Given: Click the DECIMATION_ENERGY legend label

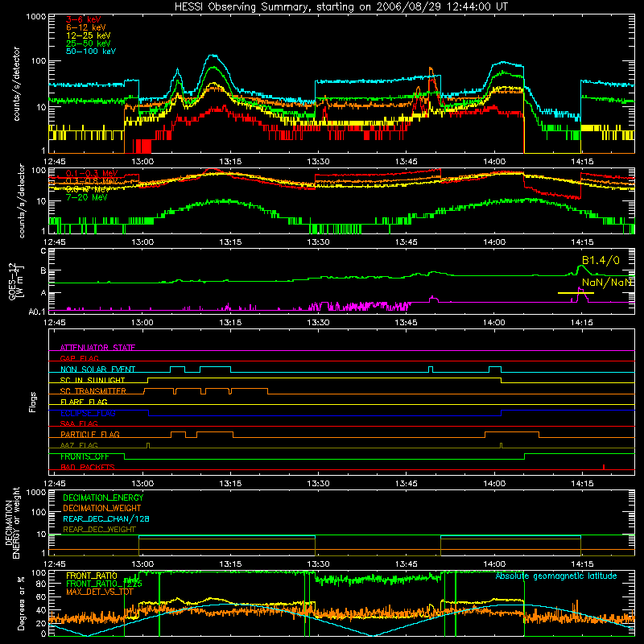Looking at the screenshot, I should click(103, 497).
